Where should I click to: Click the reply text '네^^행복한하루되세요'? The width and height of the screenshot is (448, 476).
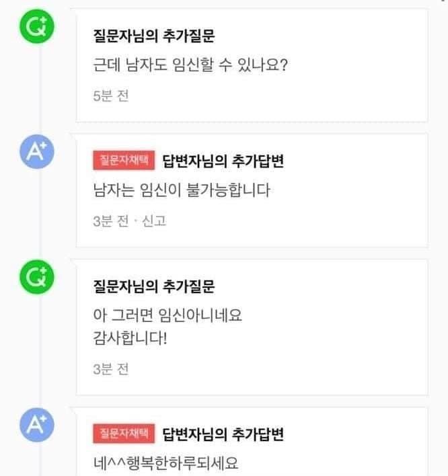[x=166, y=464]
